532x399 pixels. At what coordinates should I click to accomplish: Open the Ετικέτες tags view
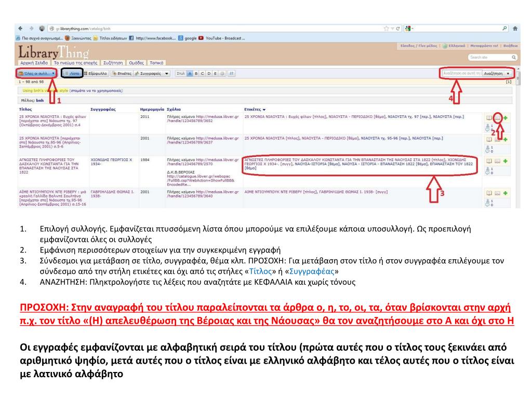(122, 73)
